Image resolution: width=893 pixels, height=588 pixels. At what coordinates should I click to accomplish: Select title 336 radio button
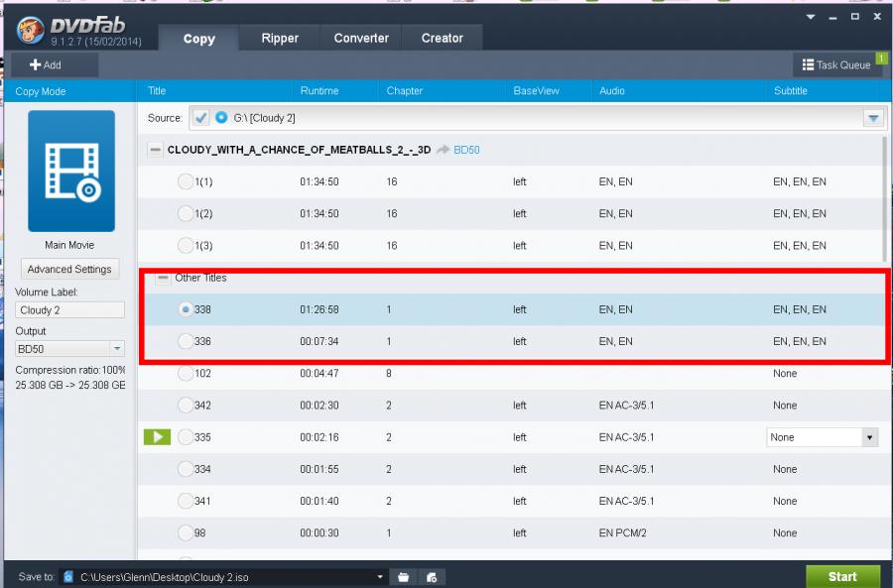tap(185, 342)
